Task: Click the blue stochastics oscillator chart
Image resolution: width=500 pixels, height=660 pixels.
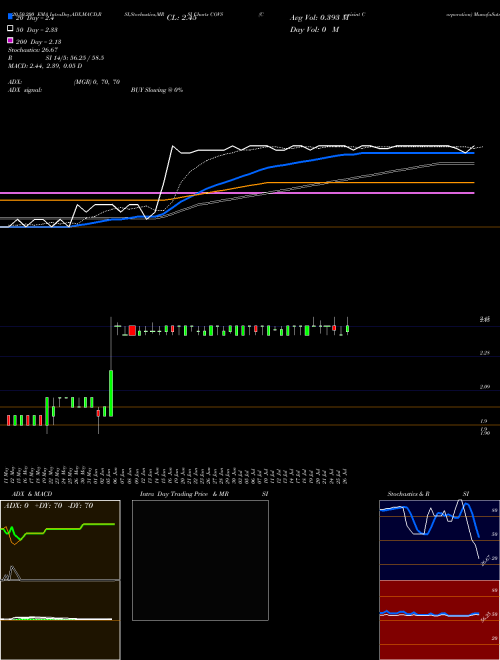Action: point(439,540)
